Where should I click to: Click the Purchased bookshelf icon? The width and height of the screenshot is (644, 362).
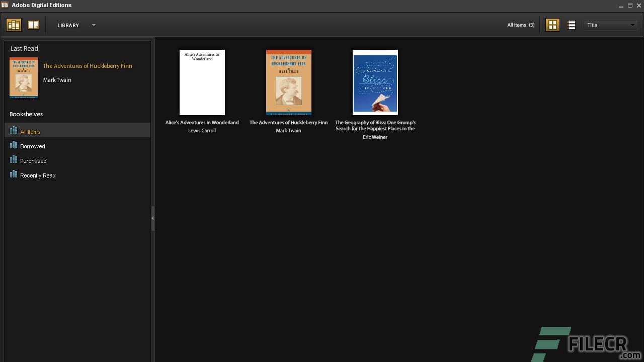click(x=13, y=160)
